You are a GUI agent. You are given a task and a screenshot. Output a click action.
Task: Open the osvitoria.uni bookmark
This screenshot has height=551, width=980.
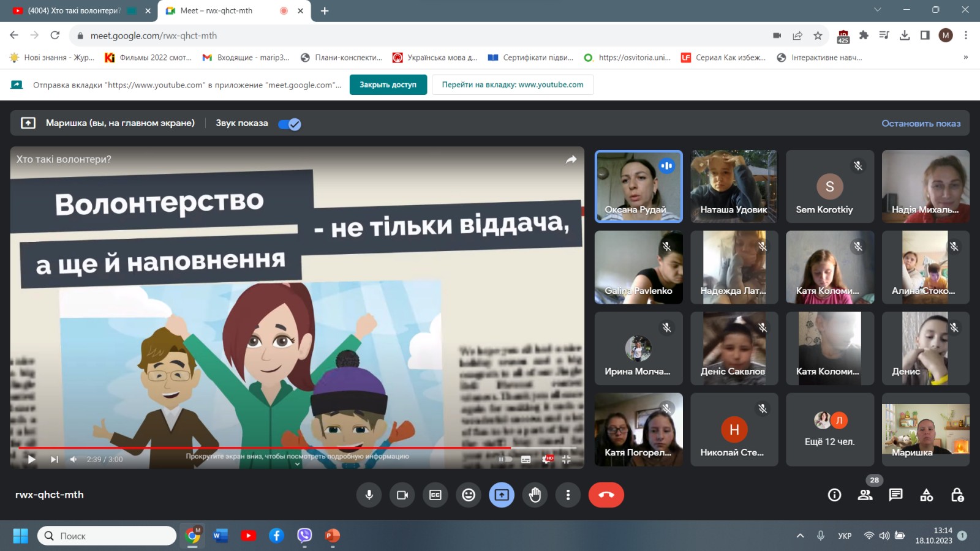(x=628, y=58)
